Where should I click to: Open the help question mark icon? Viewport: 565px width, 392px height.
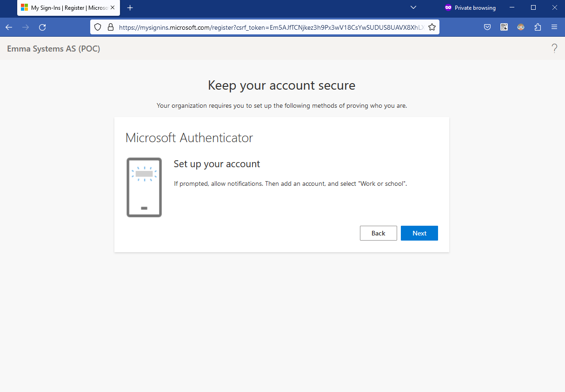pos(554,48)
